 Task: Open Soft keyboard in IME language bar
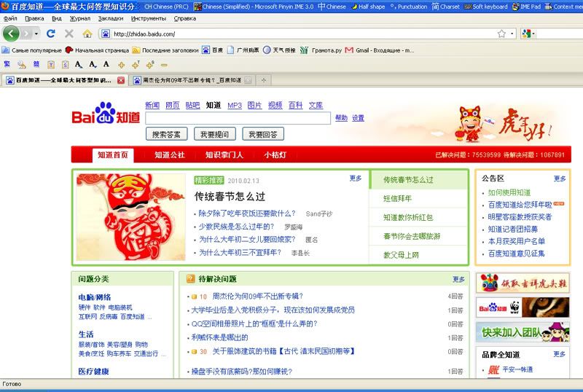(x=486, y=7)
